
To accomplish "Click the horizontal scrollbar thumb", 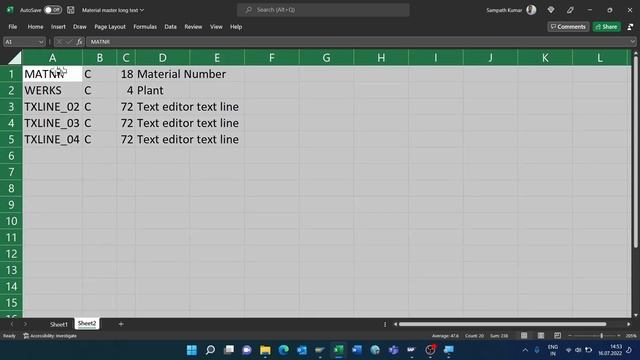I will pos(502,324).
